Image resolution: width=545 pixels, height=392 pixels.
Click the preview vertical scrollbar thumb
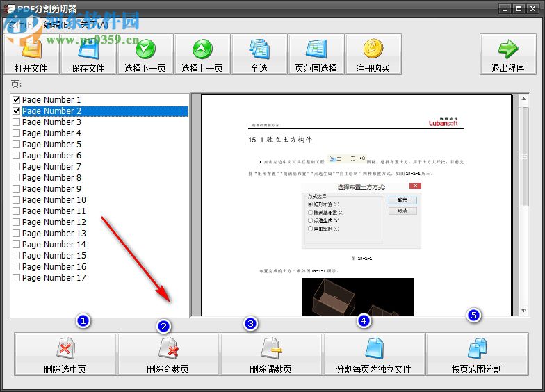click(x=523, y=156)
